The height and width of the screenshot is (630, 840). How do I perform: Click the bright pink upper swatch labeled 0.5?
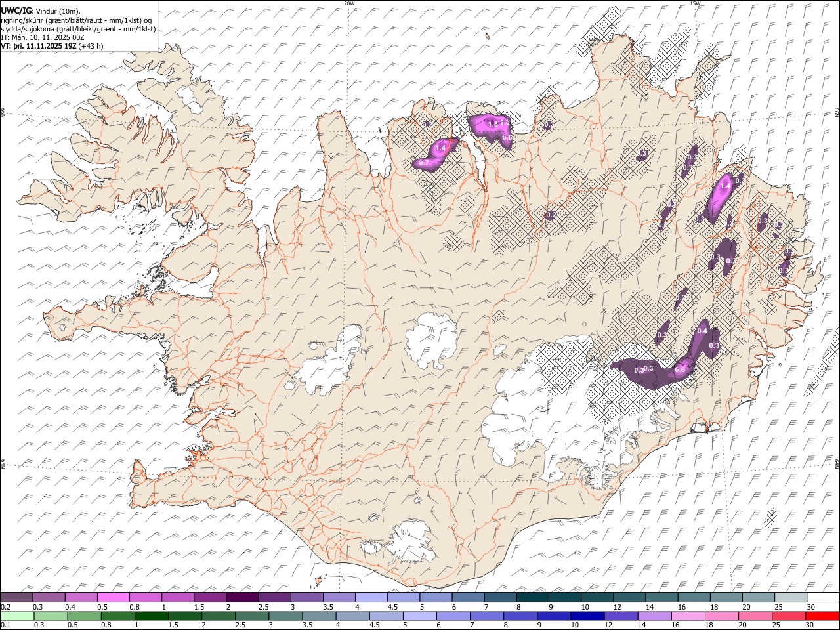[114, 598]
